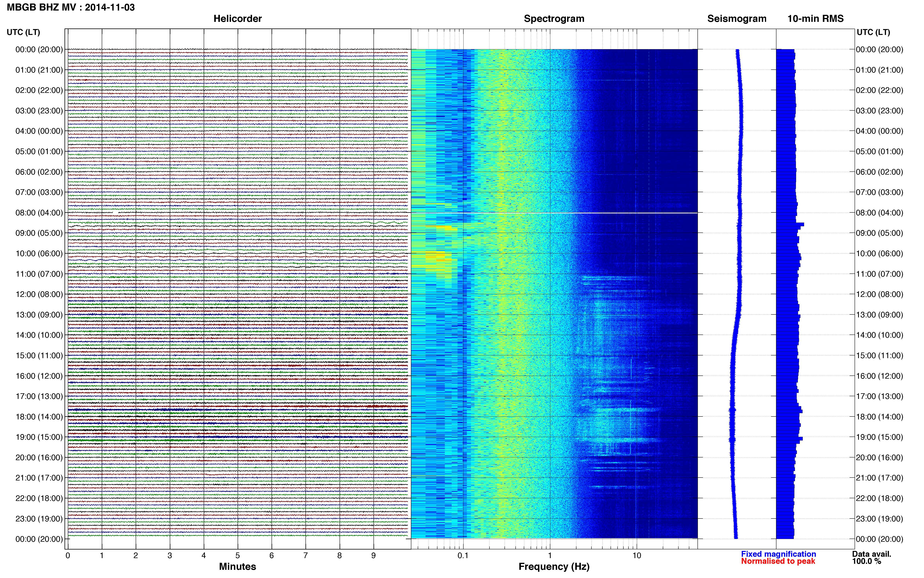Click frequency tick label 0.1
The height and width of the screenshot is (578, 924).
[463, 555]
